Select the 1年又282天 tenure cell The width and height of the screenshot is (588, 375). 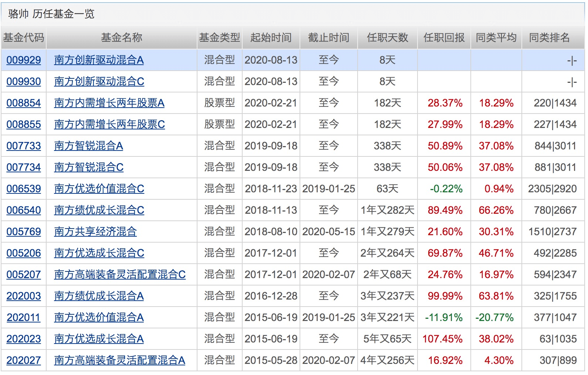(388, 210)
